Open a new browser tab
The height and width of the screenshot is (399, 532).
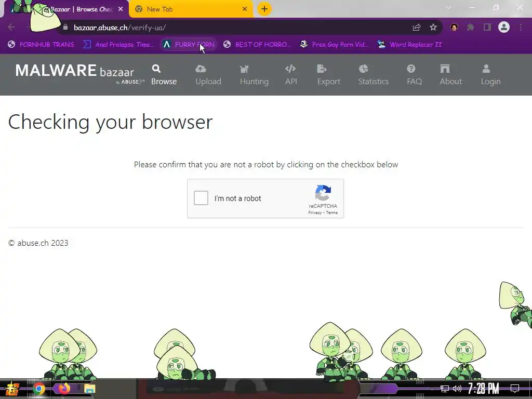[264, 9]
